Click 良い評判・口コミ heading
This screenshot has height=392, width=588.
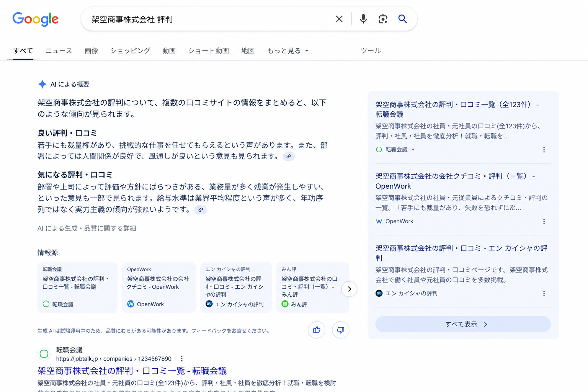tap(67, 133)
